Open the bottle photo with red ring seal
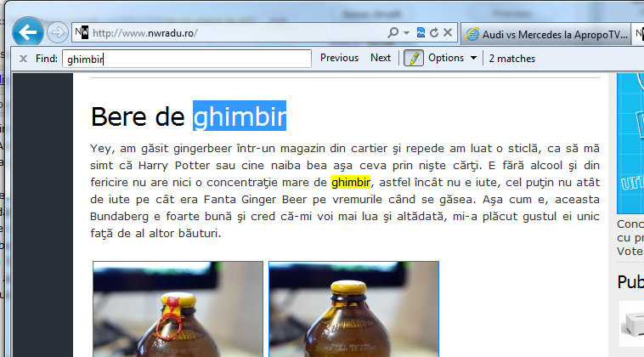Viewport: 644px width, 357px height. pos(178,309)
